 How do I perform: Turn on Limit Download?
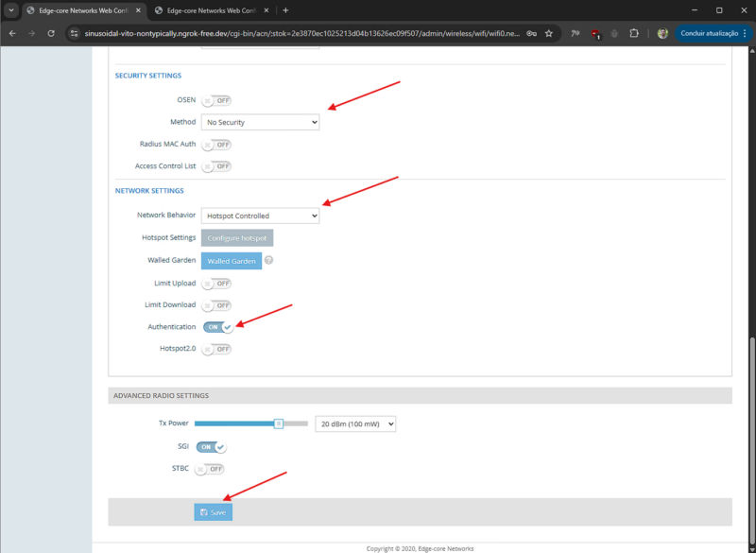pos(216,305)
